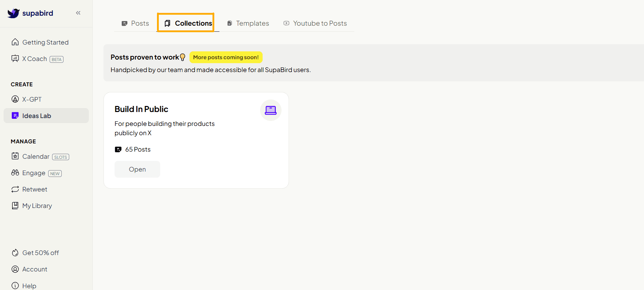Screen dimensions: 644x290
Task: Click the CREATE section label
Action: click(22, 85)
